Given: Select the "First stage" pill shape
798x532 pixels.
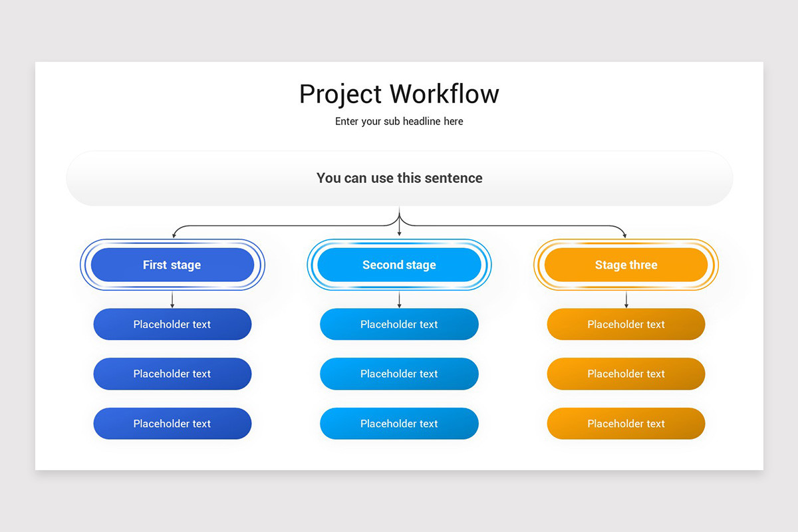Looking at the screenshot, I should coord(172,265).
